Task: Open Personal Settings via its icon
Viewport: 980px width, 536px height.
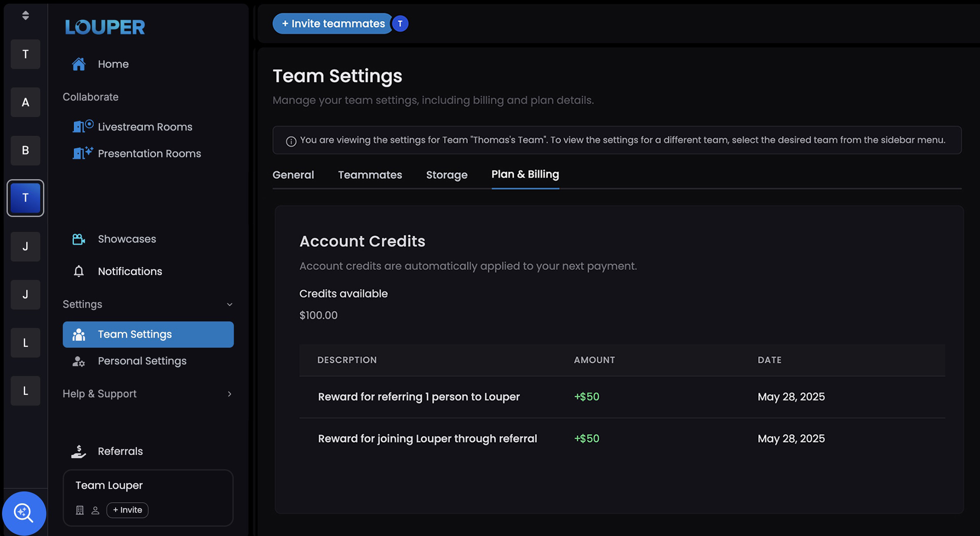Action: click(78, 361)
